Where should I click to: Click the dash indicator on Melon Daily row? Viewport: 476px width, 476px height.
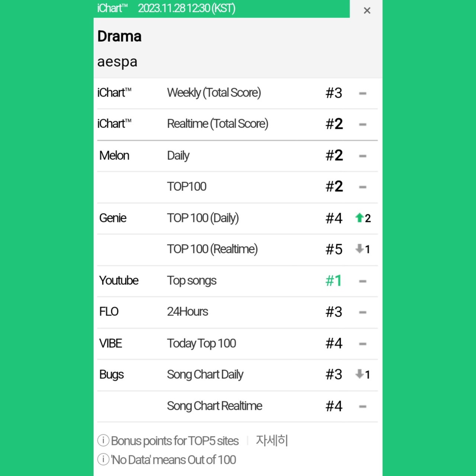point(363,156)
